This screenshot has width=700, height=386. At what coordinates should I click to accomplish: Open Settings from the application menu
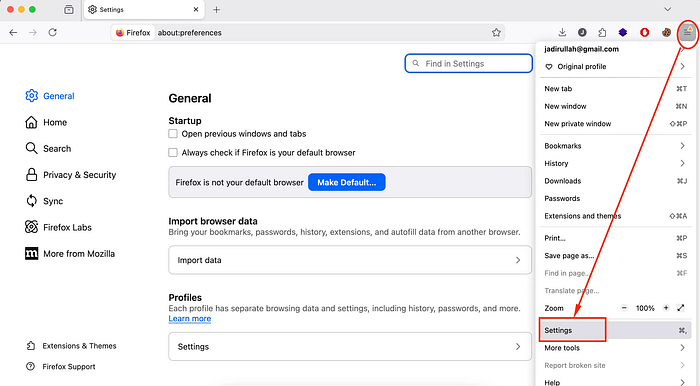pos(616,330)
